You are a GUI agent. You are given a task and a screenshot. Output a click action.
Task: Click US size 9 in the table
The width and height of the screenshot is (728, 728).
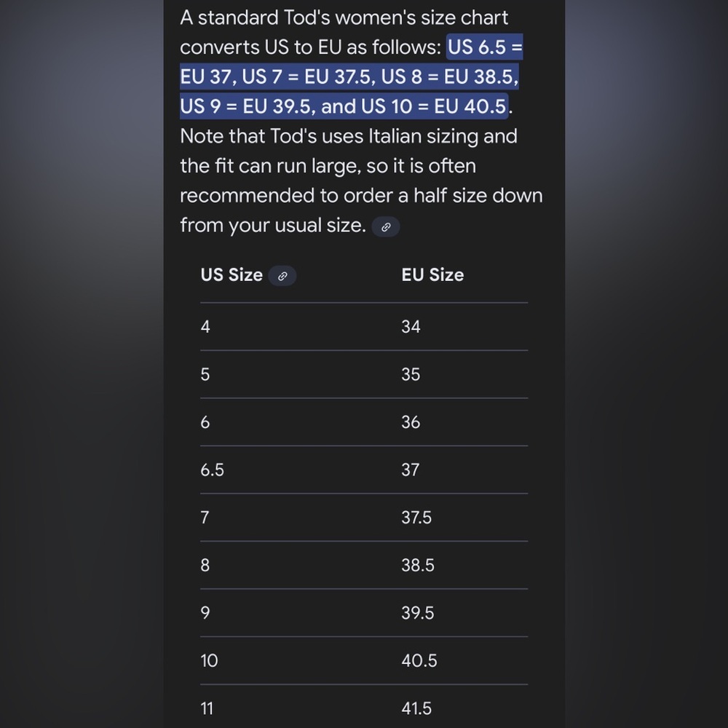[x=205, y=613]
